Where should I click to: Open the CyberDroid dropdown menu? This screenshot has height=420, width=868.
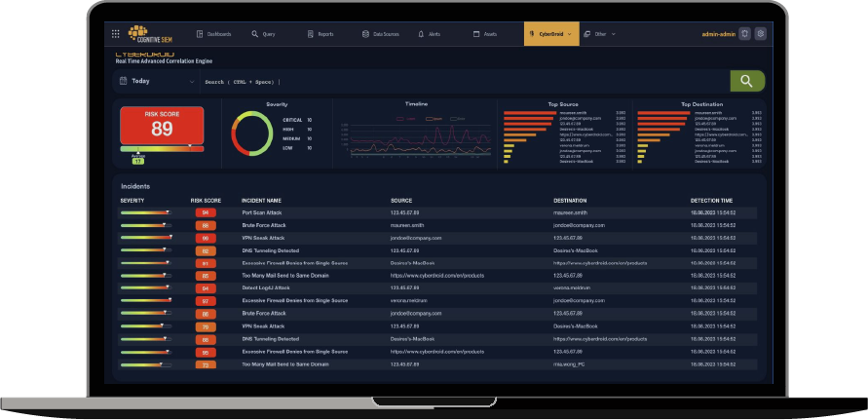click(551, 33)
